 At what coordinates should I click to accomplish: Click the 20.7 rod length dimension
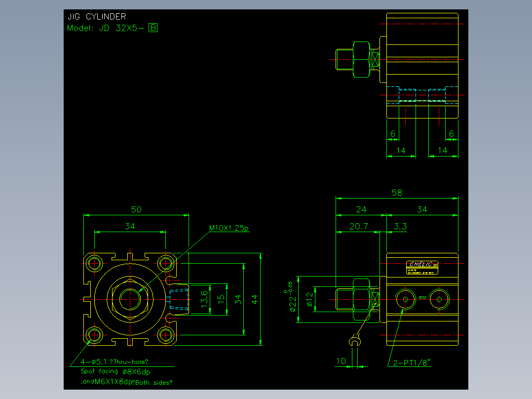(x=359, y=227)
